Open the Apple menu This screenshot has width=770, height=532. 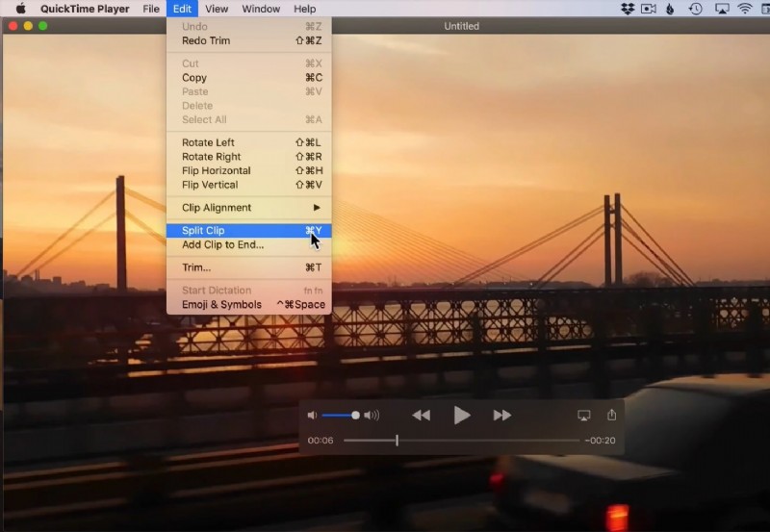tap(20, 9)
